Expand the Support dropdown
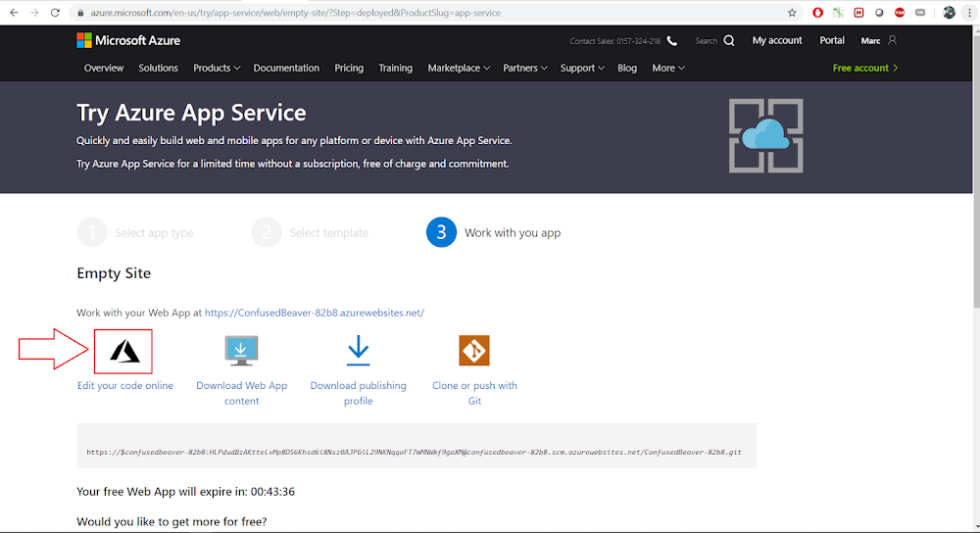Viewport: 980px width, 533px height. tap(582, 69)
